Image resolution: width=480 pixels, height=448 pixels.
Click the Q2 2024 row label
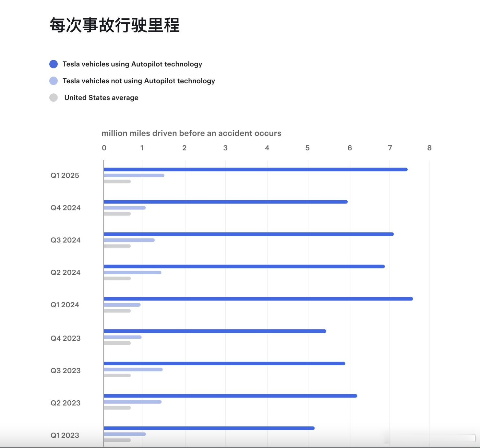coord(66,272)
